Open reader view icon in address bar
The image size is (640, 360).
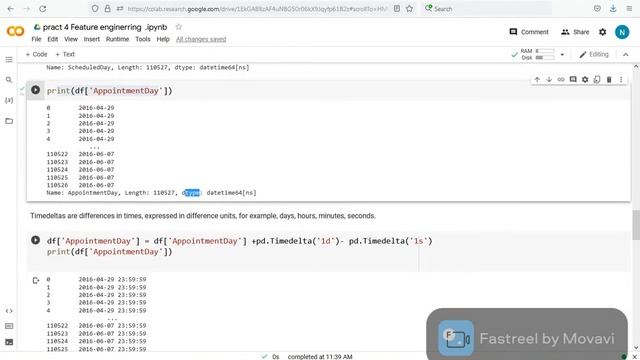[x=397, y=9]
